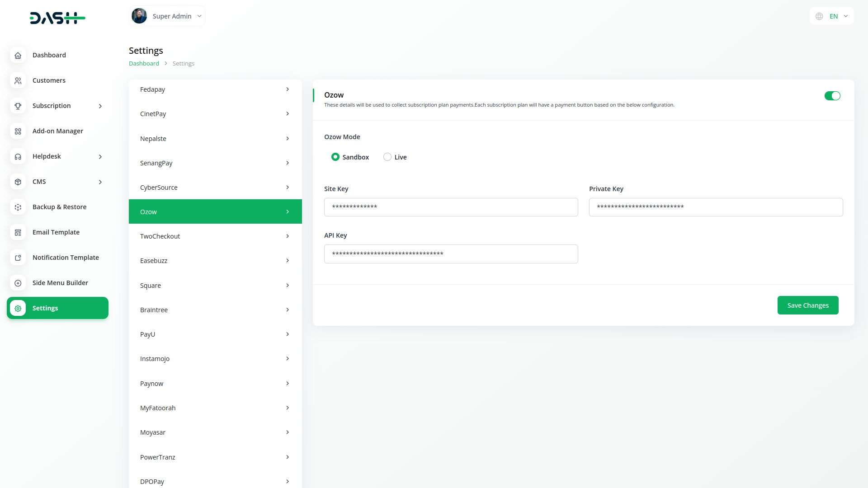Click the Add-on Manager grid icon
The width and height of the screenshot is (868, 488).
(x=18, y=131)
